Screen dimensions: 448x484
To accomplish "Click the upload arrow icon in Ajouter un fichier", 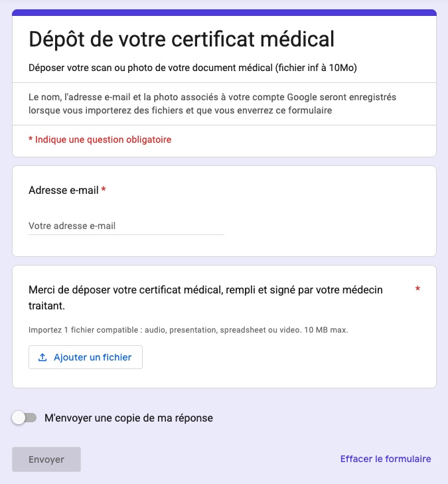I will pos(42,357).
